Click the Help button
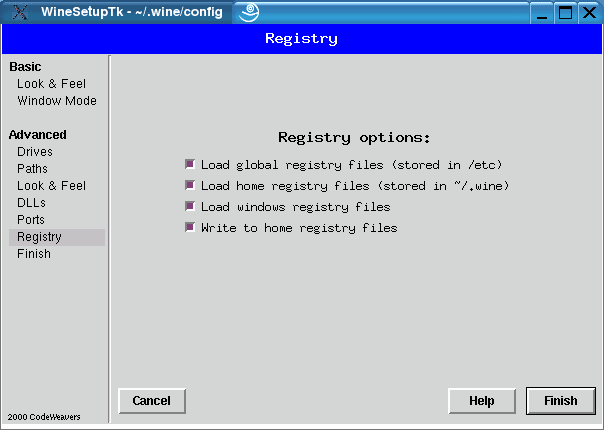Viewport: 604px width, 430px height. click(482, 401)
